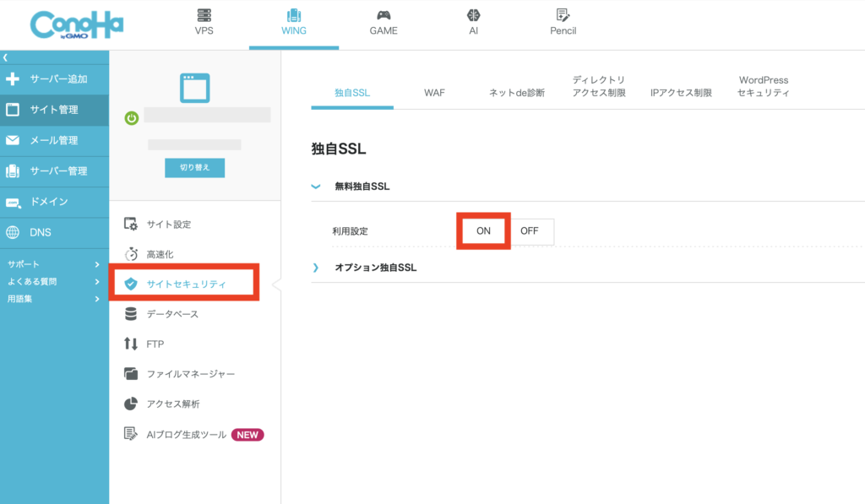This screenshot has height=504, width=865.
Task: Open the IPアクセス制限 tab
Action: pyautogui.click(x=681, y=93)
